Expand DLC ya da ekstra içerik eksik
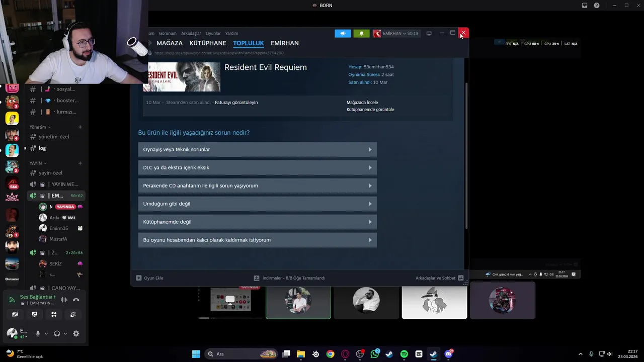 (258, 167)
